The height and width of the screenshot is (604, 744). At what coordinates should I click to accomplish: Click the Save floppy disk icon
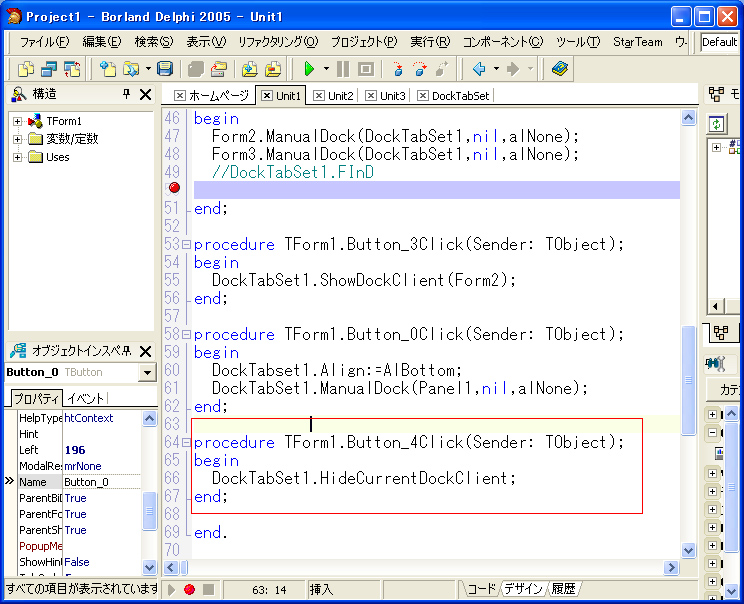coord(165,69)
